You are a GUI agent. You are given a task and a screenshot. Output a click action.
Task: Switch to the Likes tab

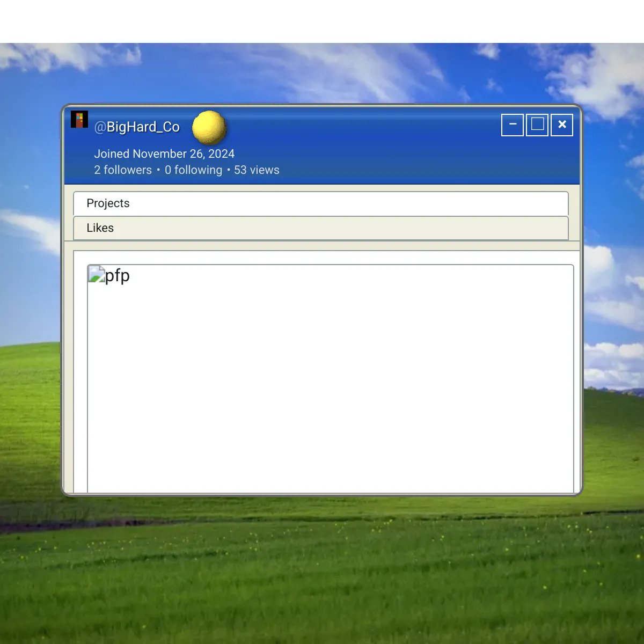pos(321,228)
